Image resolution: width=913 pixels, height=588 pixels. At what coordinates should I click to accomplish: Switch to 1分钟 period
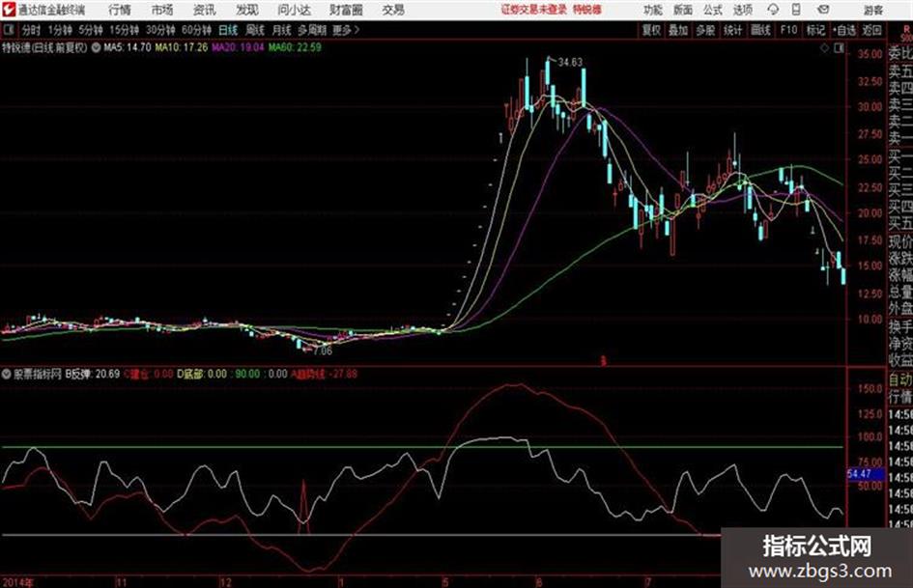60,30
